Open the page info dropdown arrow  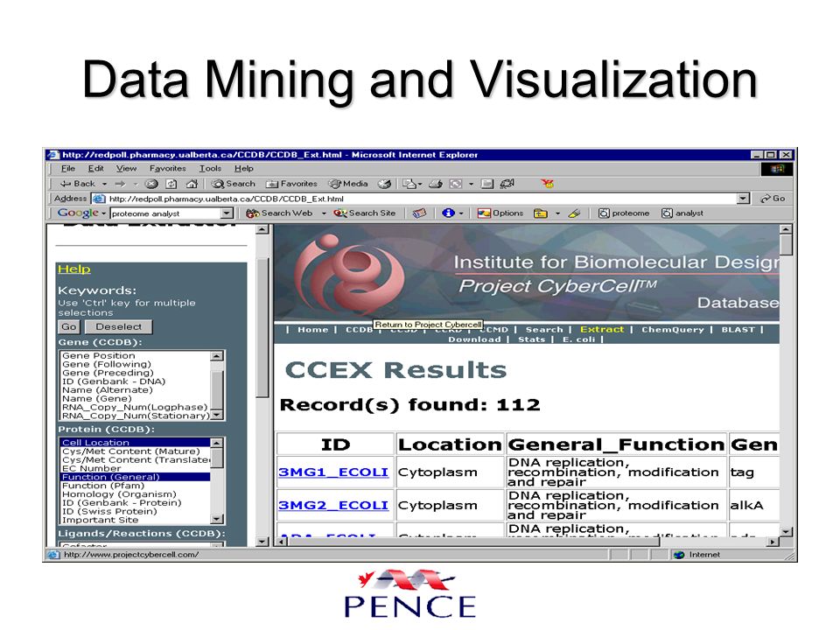[461, 213]
